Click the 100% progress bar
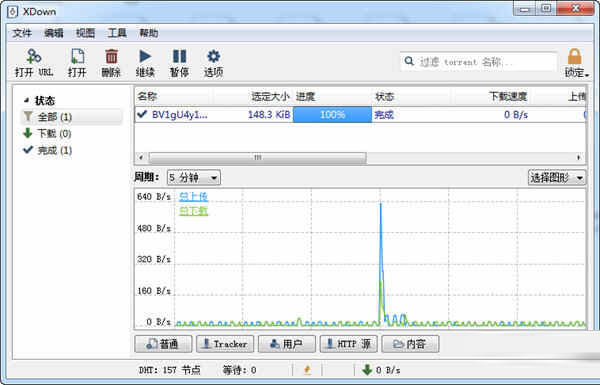This screenshot has width=600, height=385. 332,114
